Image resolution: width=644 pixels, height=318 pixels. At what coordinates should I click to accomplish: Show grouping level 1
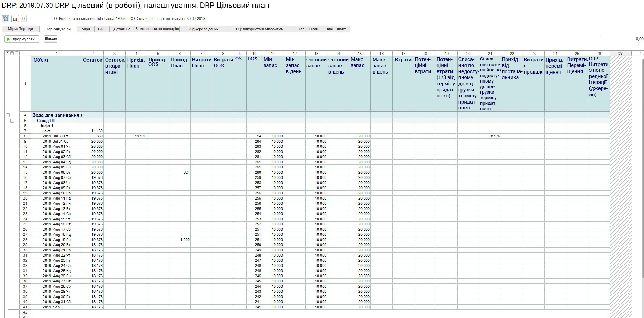pyautogui.click(x=8, y=53)
